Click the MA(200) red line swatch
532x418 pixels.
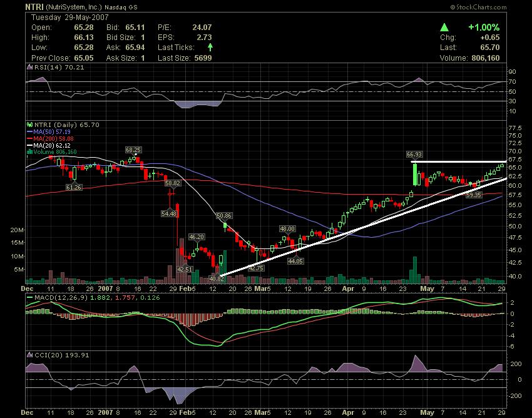coord(30,138)
